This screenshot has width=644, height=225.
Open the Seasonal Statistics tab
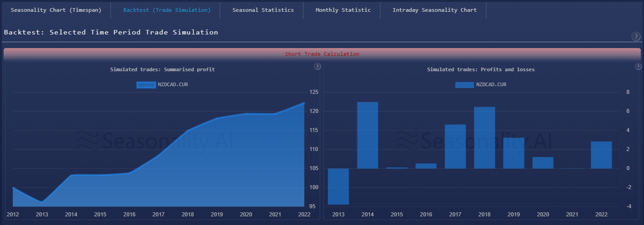pos(263,10)
